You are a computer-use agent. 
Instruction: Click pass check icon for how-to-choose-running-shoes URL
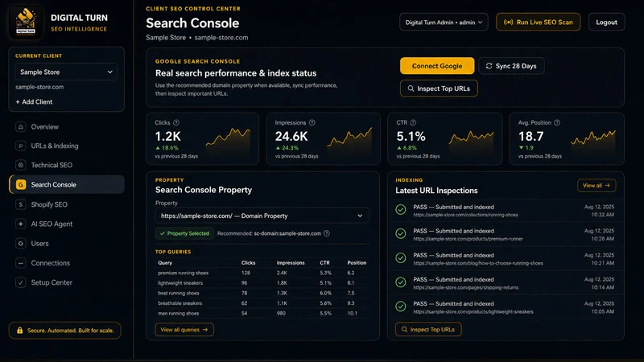[401, 257]
